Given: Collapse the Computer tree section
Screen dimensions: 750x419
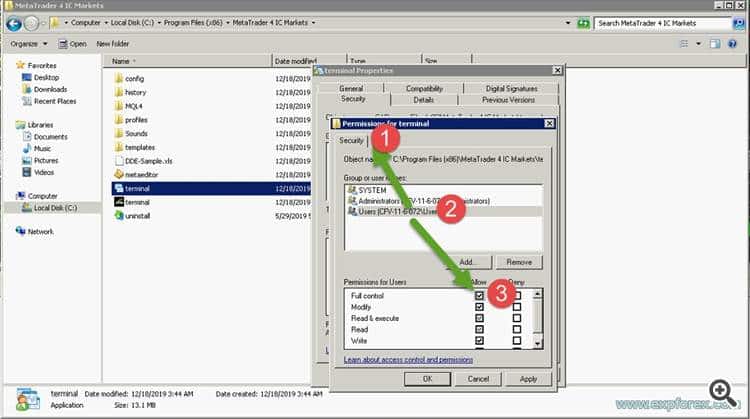Looking at the screenshot, I should 8,196.
